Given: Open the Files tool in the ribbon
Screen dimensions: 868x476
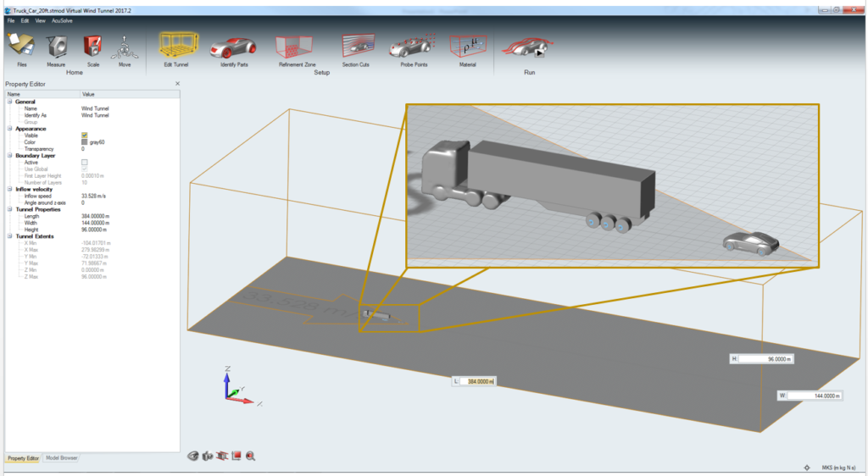Looking at the screenshot, I should pyautogui.click(x=20, y=47).
